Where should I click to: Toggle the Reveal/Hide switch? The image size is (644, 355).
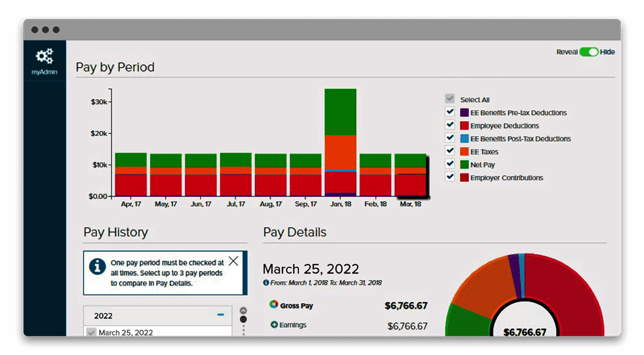pos(588,52)
